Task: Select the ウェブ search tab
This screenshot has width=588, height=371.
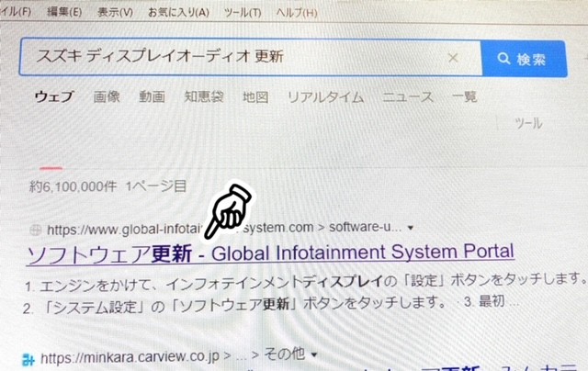Action: 53,96
